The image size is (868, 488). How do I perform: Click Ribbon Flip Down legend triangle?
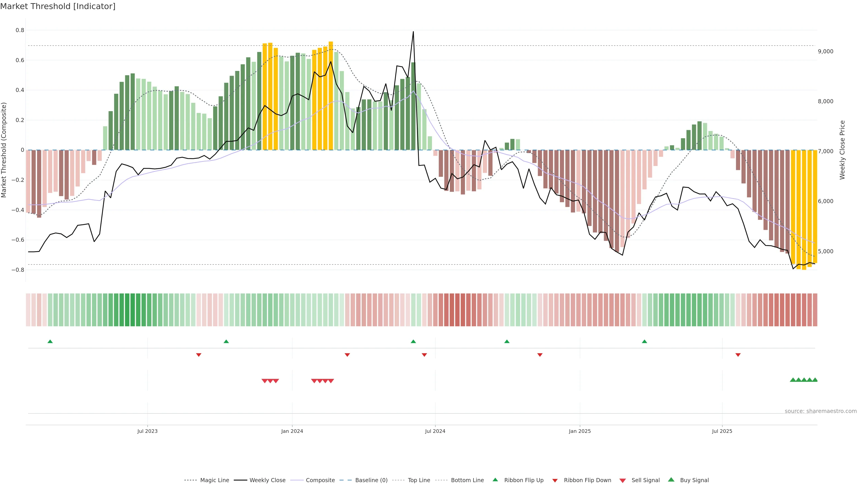555,481
